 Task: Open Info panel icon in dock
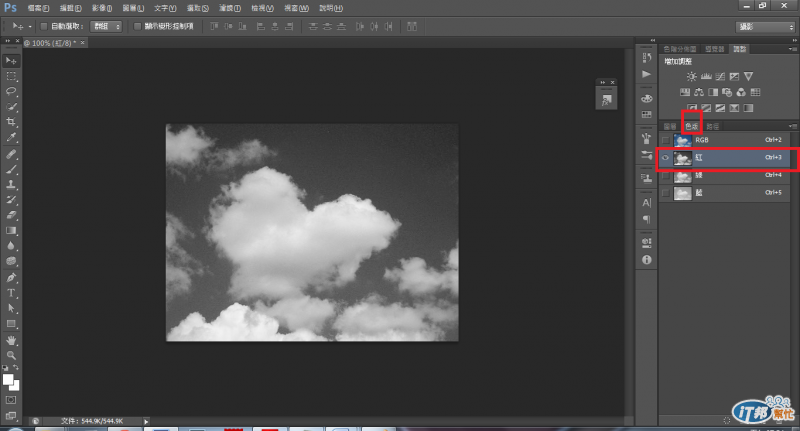(x=646, y=260)
